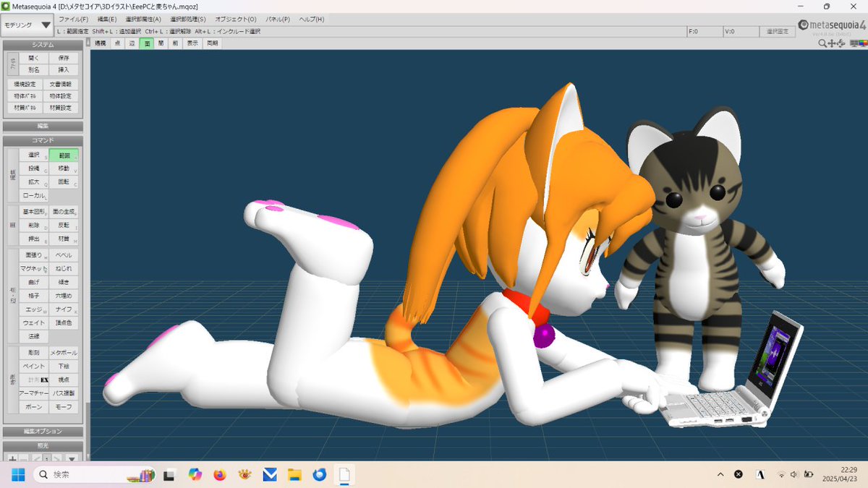868x488 pixels.
Task: Click the 挿入 button
Action: pyautogui.click(x=64, y=69)
